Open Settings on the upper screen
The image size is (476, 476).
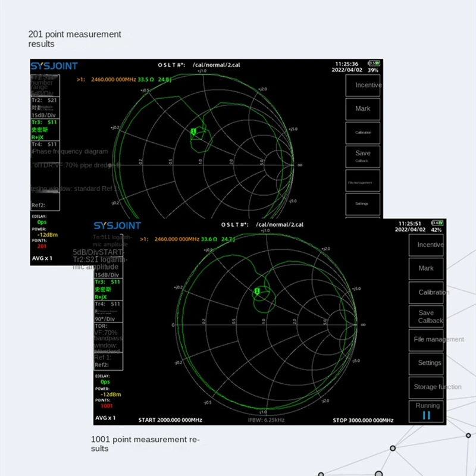coord(363,204)
